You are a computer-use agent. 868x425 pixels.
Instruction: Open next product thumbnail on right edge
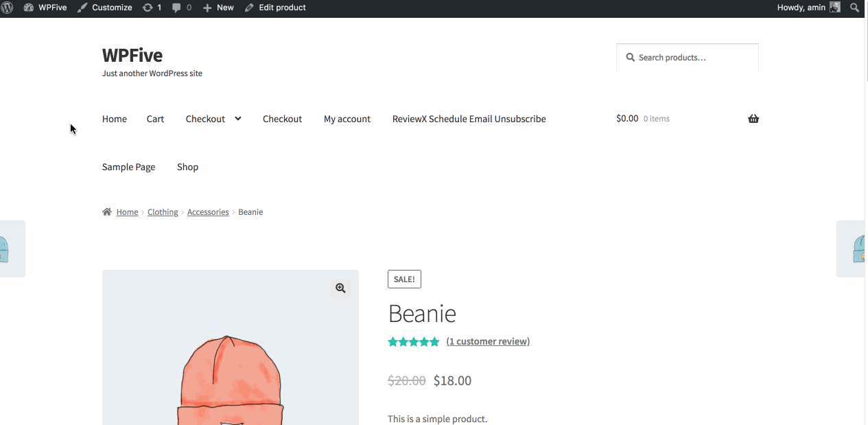[x=853, y=249]
